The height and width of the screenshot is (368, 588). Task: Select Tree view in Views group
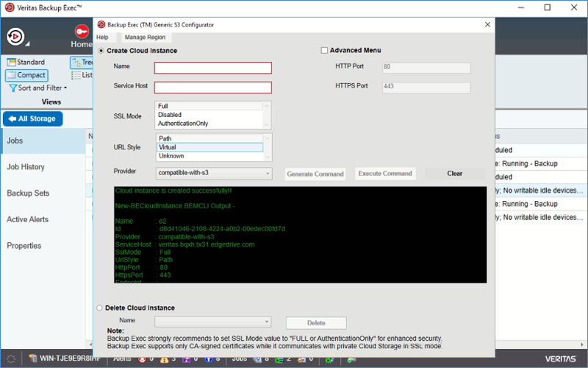82,62
